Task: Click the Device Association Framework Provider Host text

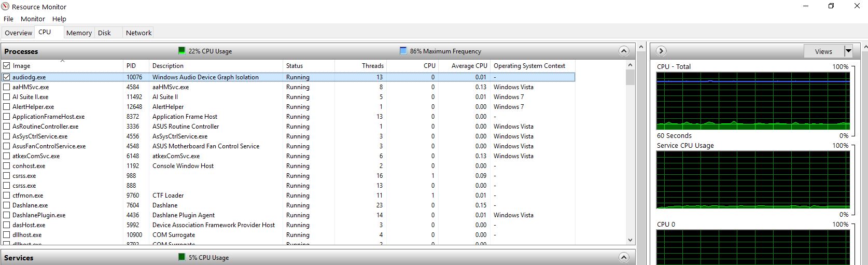Action: (214, 225)
